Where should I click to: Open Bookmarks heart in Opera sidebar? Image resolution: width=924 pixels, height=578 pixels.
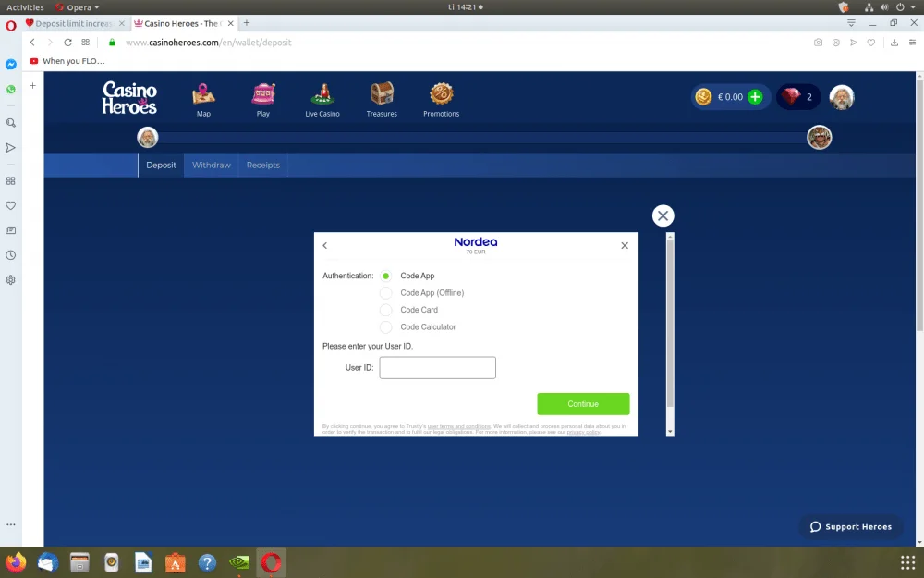tap(10, 206)
